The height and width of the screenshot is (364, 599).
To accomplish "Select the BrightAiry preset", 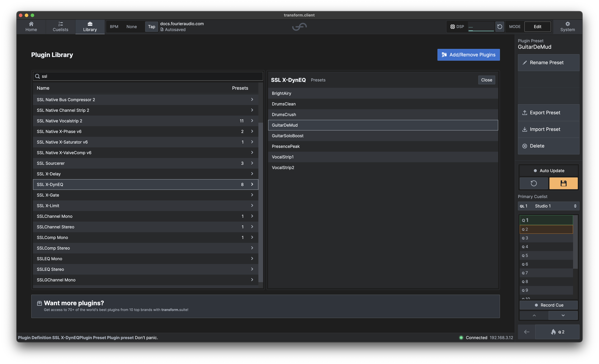I will 383,94.
